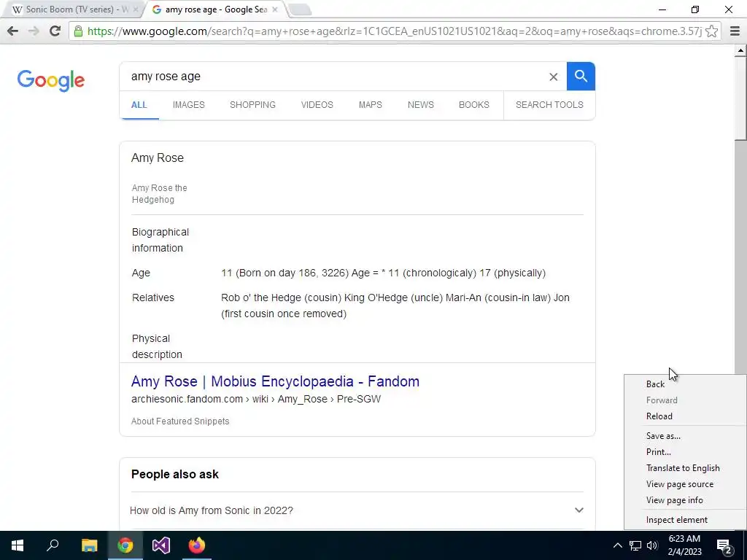Viewport: 747px width, 560px height.
Task: Open the volume tray icon
Action: (x=652, y=545)
